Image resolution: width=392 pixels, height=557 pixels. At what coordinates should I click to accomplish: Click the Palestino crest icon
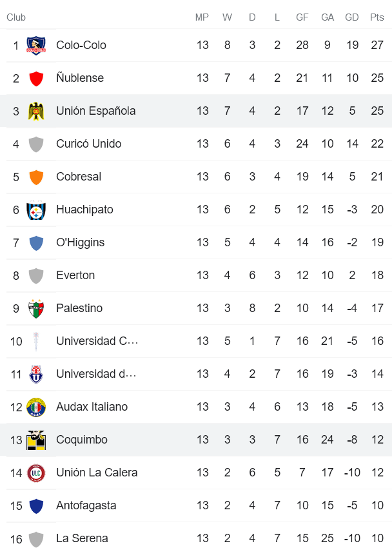pyautogui.click(x=37, y=308)
